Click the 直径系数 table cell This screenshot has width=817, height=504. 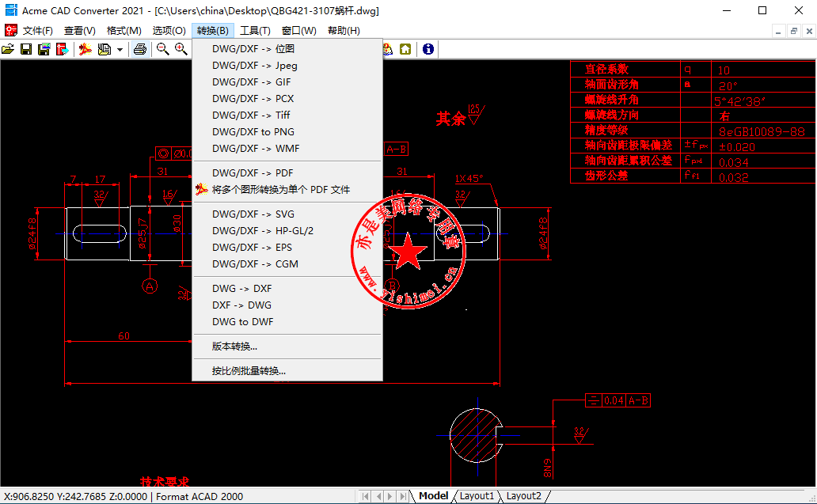pos(625,70)
